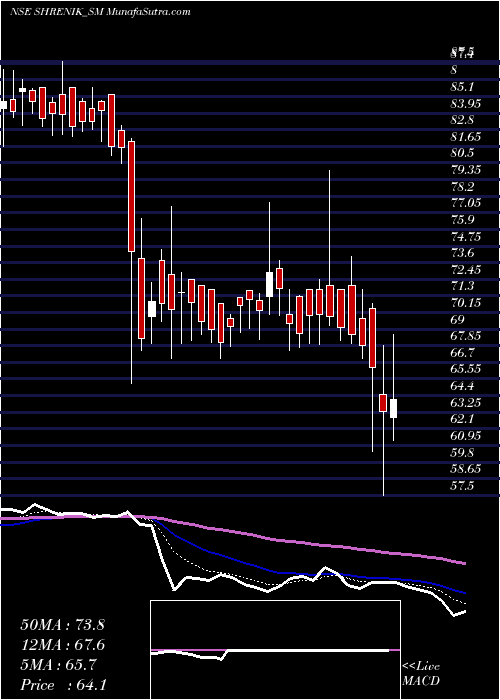Click the 73.6 price axis label

tap(462, 253)
